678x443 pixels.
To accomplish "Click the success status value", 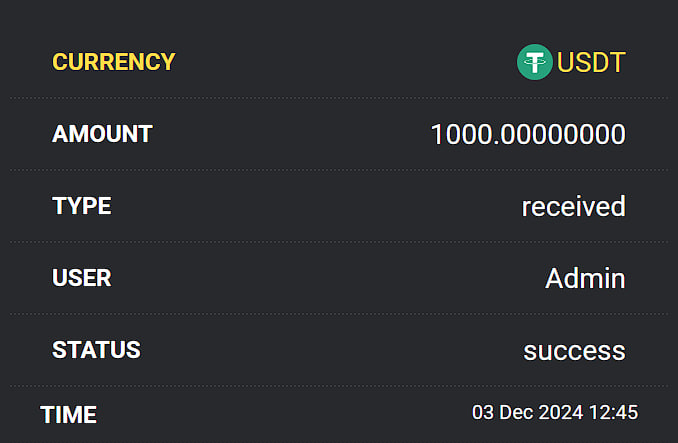I will [x=574, y=351].
